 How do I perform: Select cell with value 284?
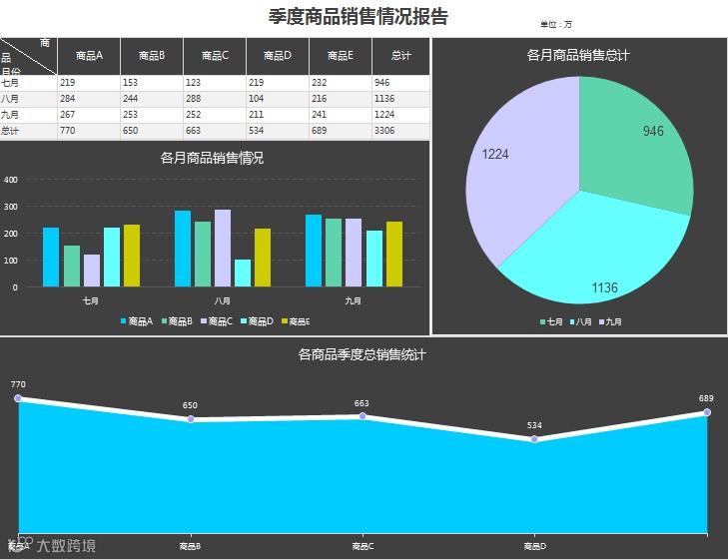(x=89, y=99)
